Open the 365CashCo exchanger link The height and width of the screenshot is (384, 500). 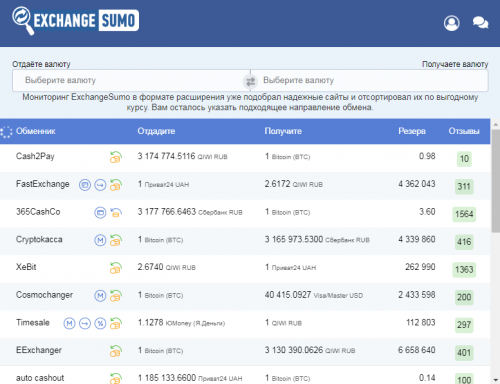[x=38, y=212]
